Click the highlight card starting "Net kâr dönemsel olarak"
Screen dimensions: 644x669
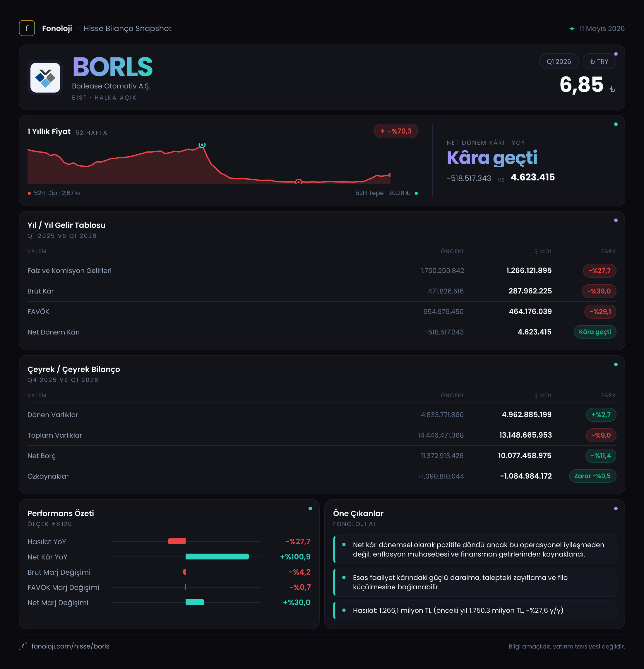pyautogui.click(x=475, y=549)
